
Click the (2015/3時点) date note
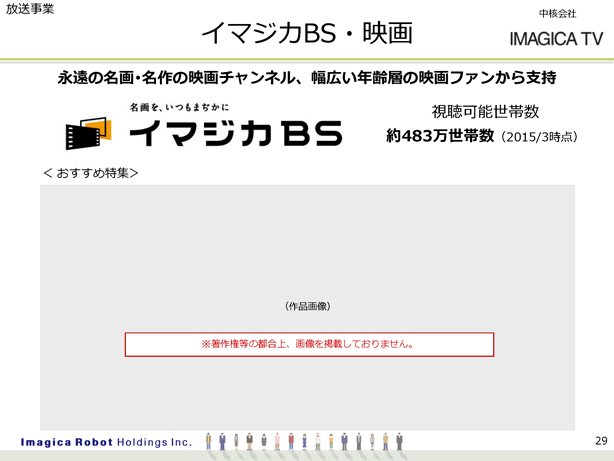point(538,137)
